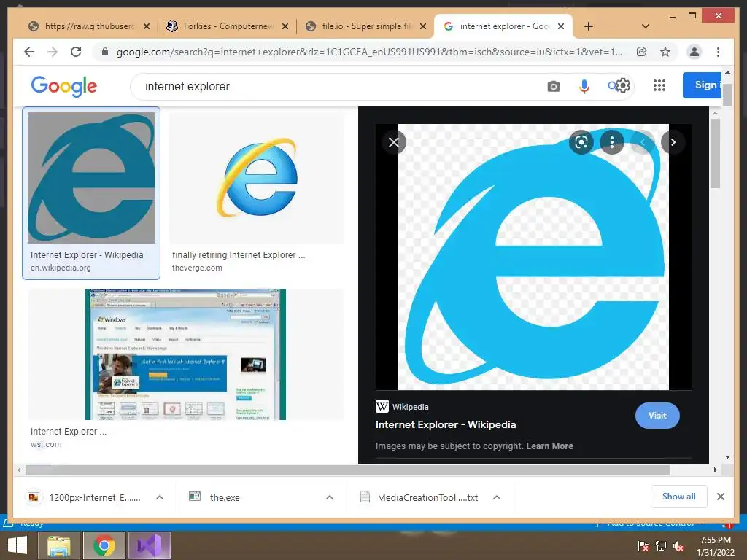Close the internet explorer Google tab
The height and width of the screenshot is (560, 747).
point(561,26)
